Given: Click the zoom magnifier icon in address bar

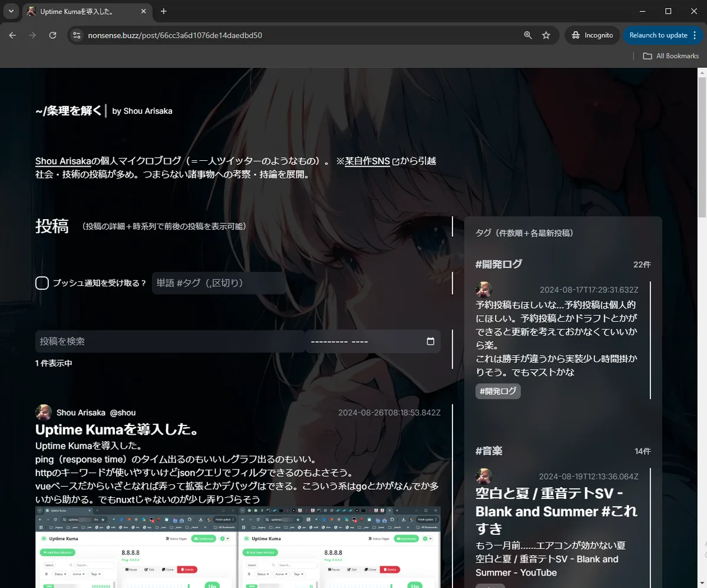Looking at the screenshot, I should 528,35.
